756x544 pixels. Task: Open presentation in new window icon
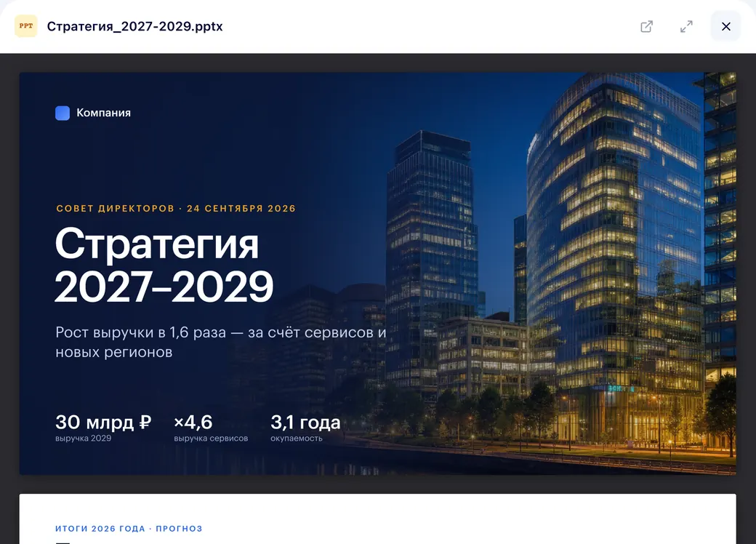(x=646, y=26)
